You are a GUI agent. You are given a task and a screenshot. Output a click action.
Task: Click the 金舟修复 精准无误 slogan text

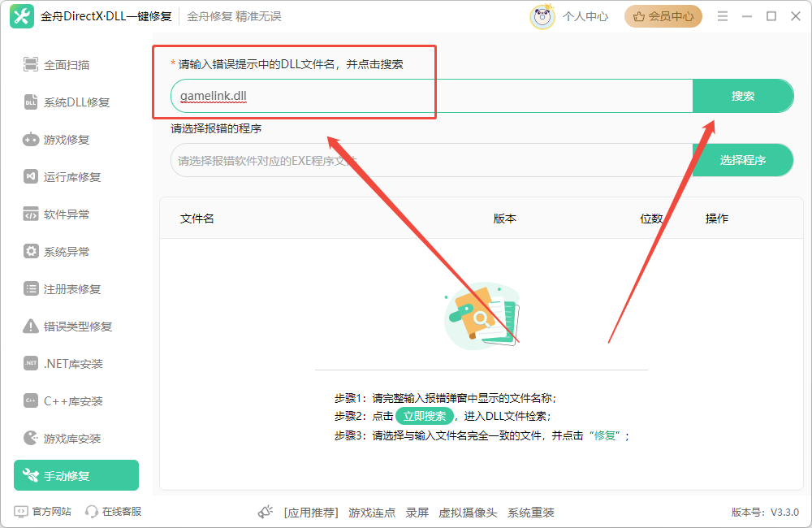tap(234, 16)
